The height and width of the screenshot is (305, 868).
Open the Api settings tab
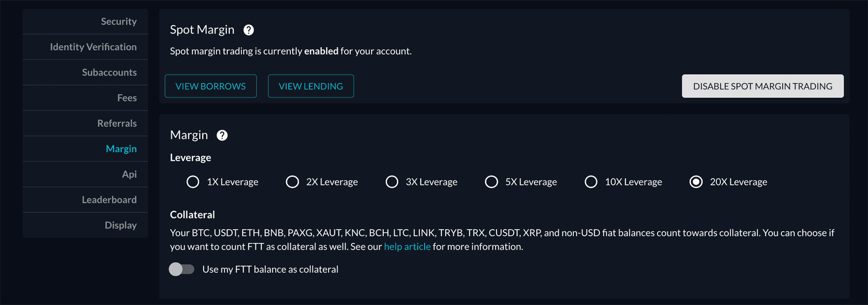tap(129, 174)
